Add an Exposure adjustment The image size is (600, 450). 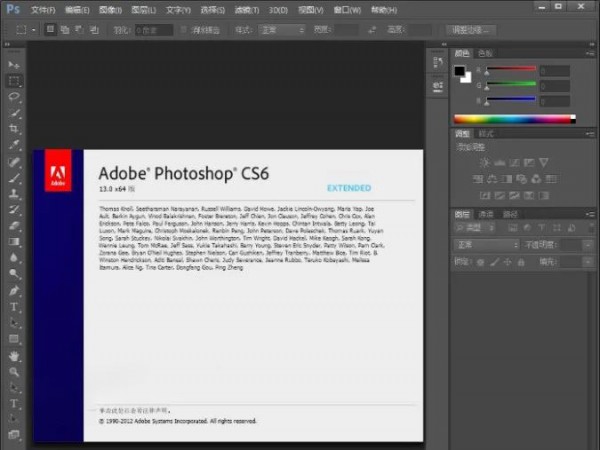529,163
